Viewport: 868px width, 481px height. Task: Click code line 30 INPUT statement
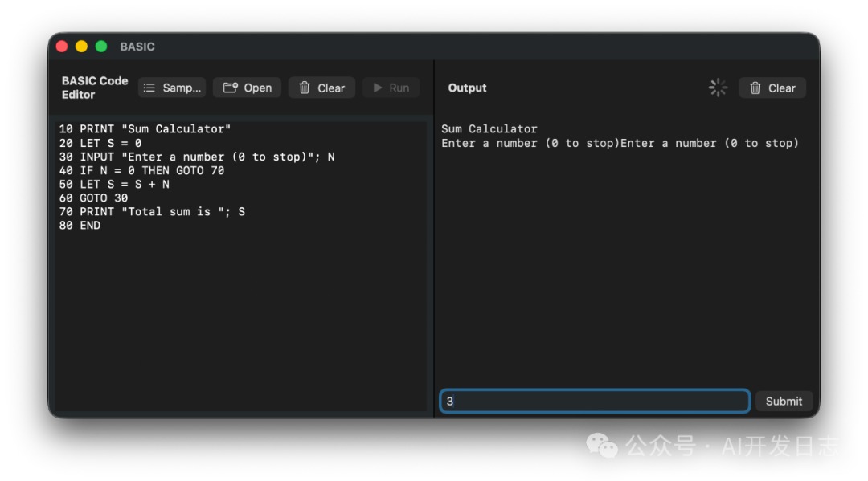(x=197, y=157)
